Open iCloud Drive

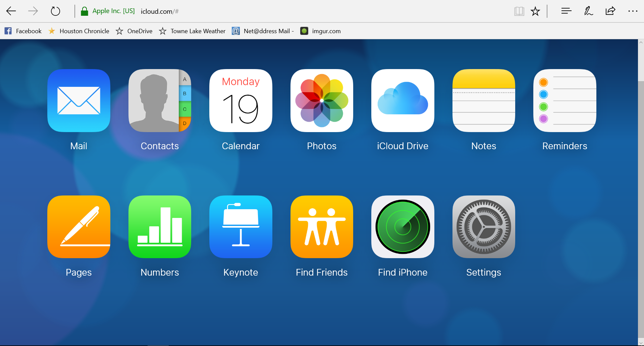[x=403, y=101]
